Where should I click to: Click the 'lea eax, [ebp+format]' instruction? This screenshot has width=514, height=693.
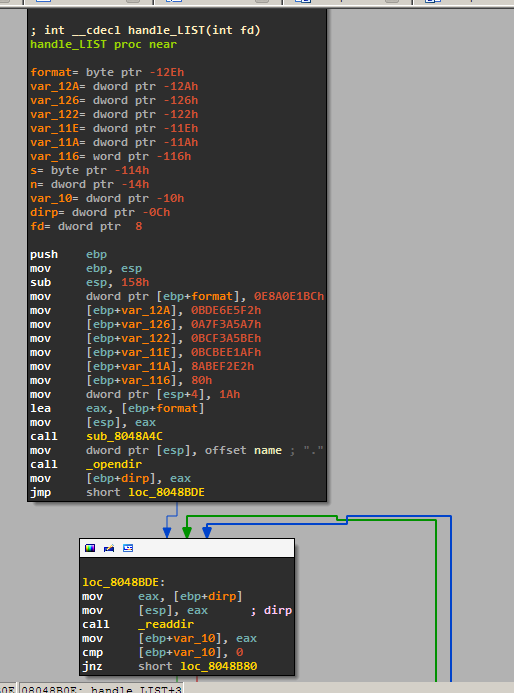click(117, 408)
